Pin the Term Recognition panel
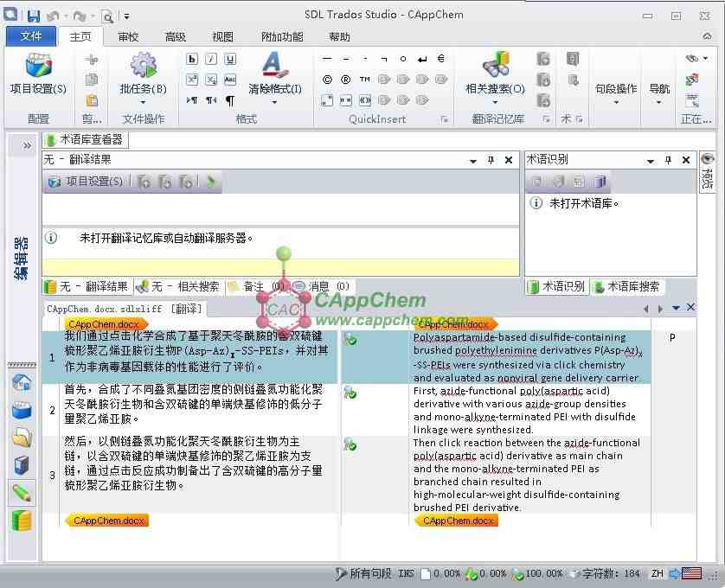The height and width of the screenshot is (588, 725). click(x=668, y=160)
